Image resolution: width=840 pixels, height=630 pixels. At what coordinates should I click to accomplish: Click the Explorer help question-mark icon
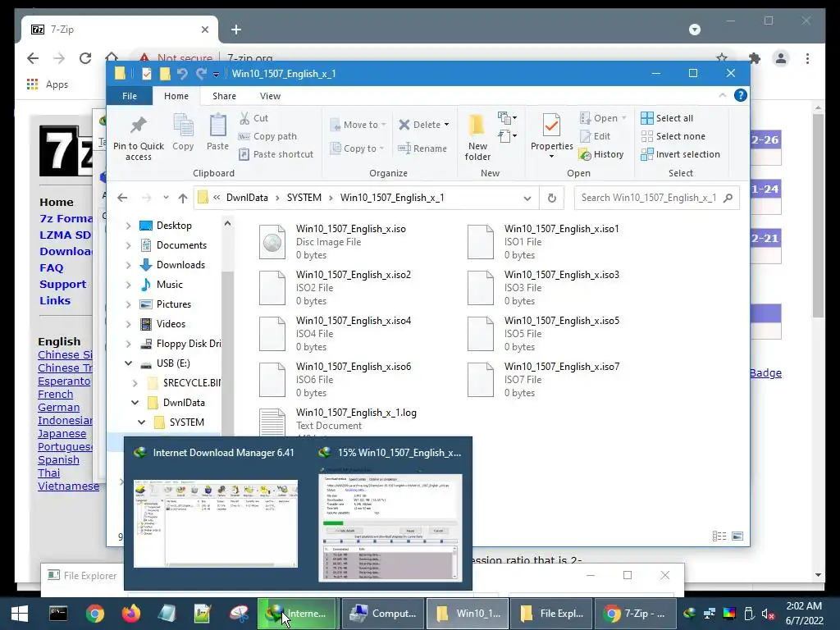741,95
